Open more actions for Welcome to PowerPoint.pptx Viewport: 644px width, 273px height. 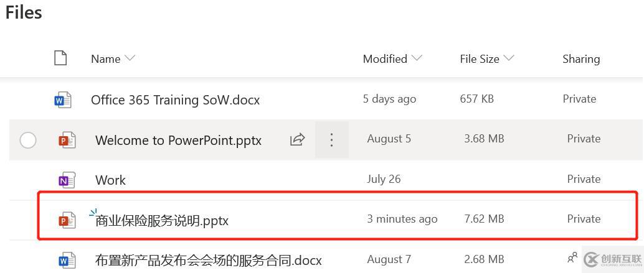tap(331, 139)
